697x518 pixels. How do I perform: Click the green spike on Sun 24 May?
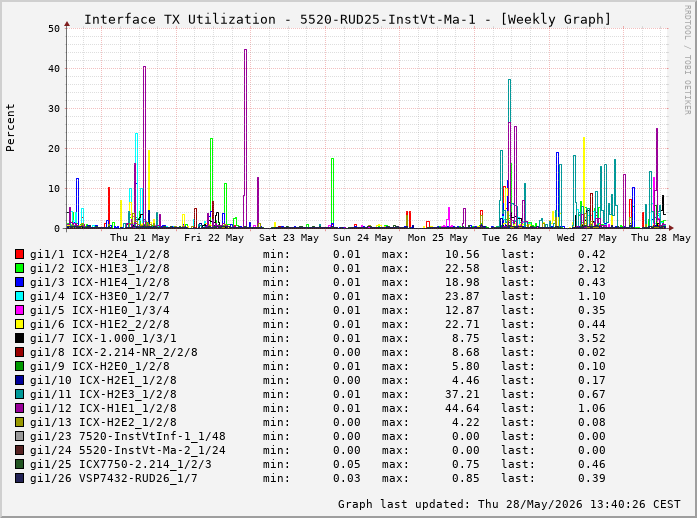[x=332, y=191]
